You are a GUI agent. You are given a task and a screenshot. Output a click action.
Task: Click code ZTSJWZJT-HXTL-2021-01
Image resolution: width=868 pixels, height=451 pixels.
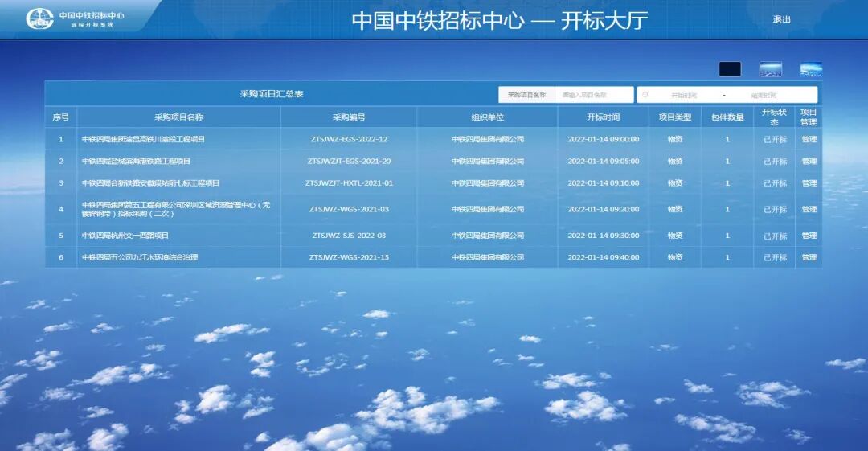[349, 183]
